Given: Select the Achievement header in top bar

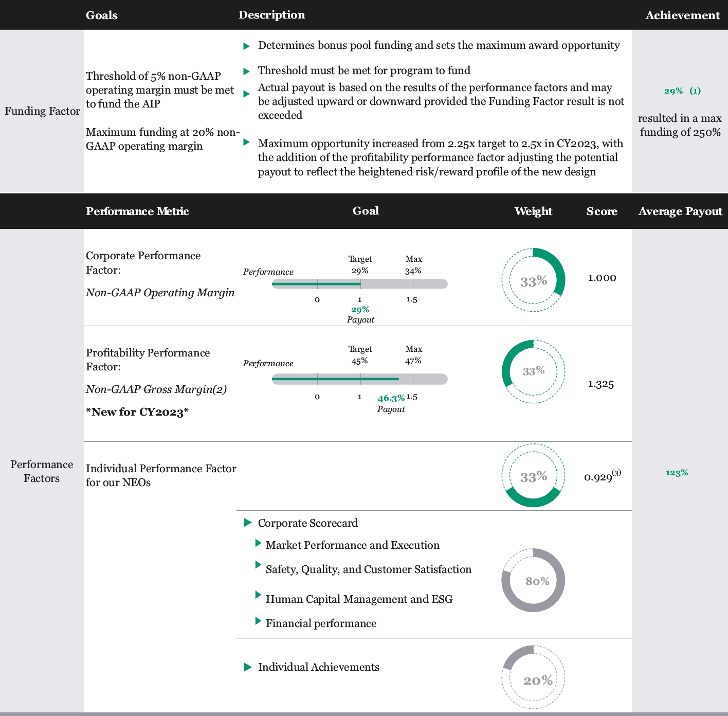Looking at the screenshot, I should point(682,15).
